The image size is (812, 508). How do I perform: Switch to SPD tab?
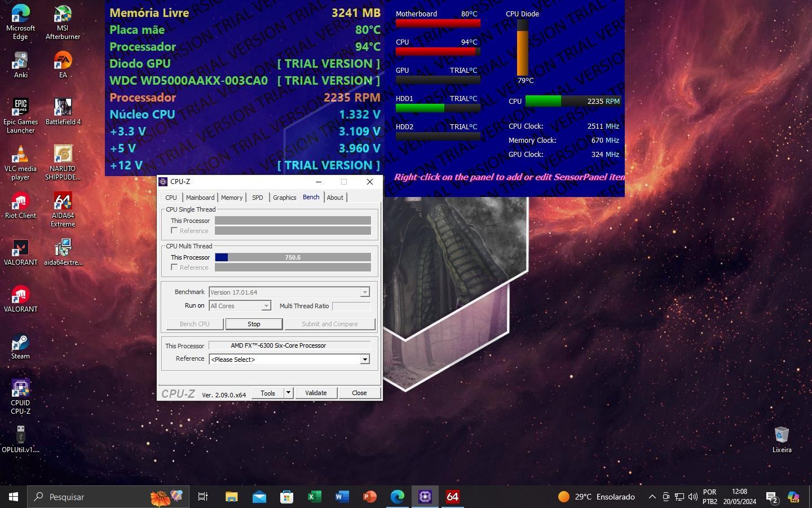(x=257, y=198)
